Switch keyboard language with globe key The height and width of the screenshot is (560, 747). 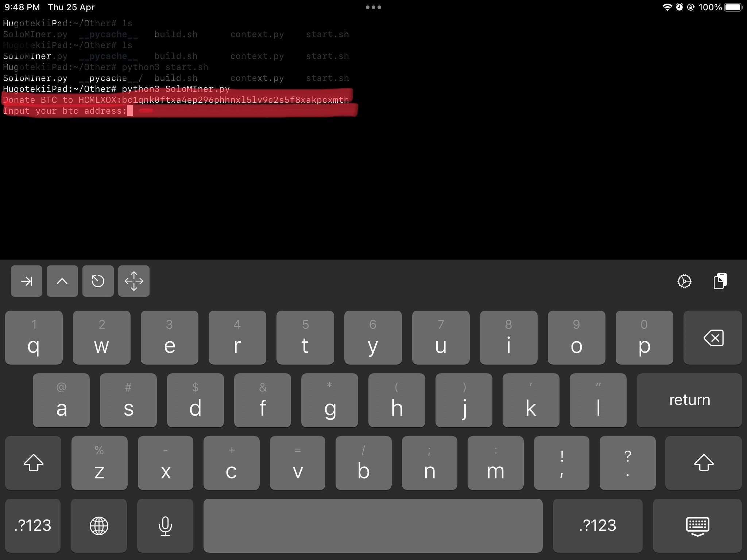[x=99, y=526]
